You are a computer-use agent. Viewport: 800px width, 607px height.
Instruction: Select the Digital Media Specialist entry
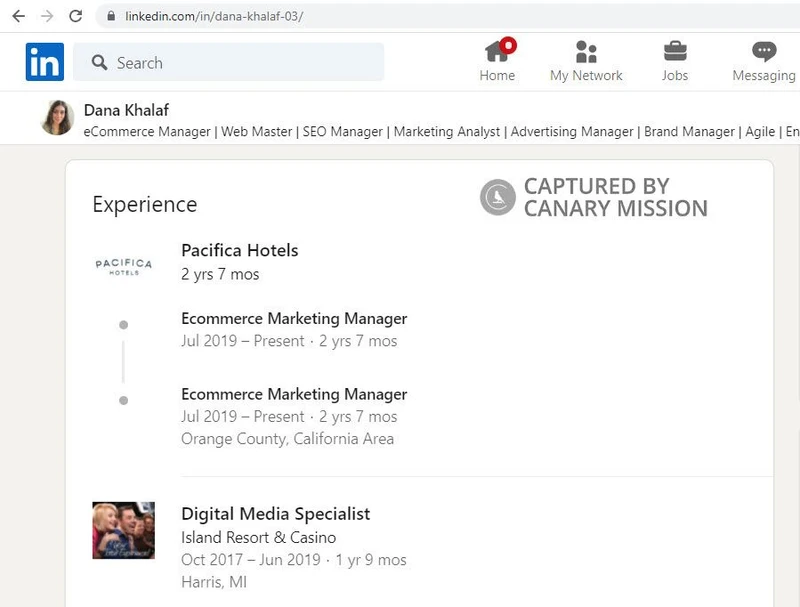273,513
